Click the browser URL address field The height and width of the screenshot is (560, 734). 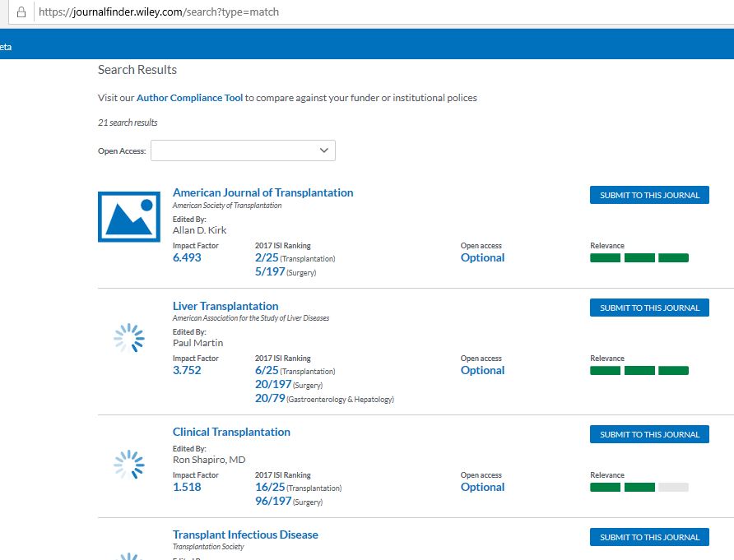click(383, 12)
